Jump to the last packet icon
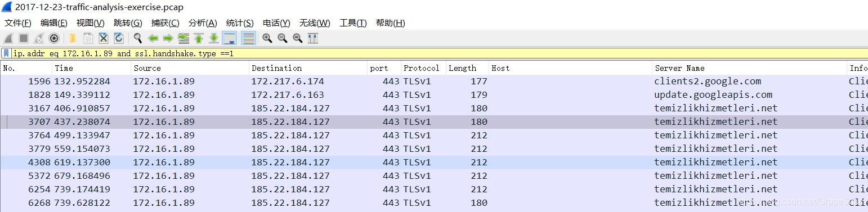868x212 pixels. click(x=214, y=38)
